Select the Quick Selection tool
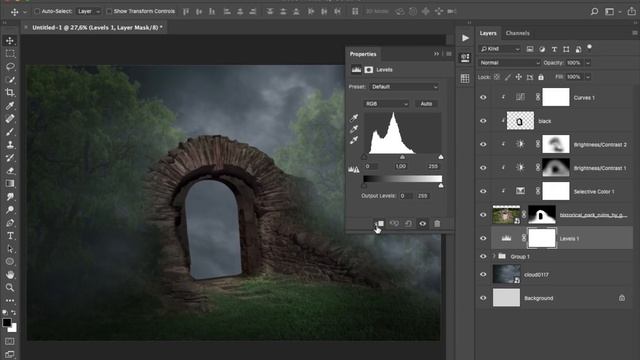This screenshot has height=360, width=640. [10, 80]
